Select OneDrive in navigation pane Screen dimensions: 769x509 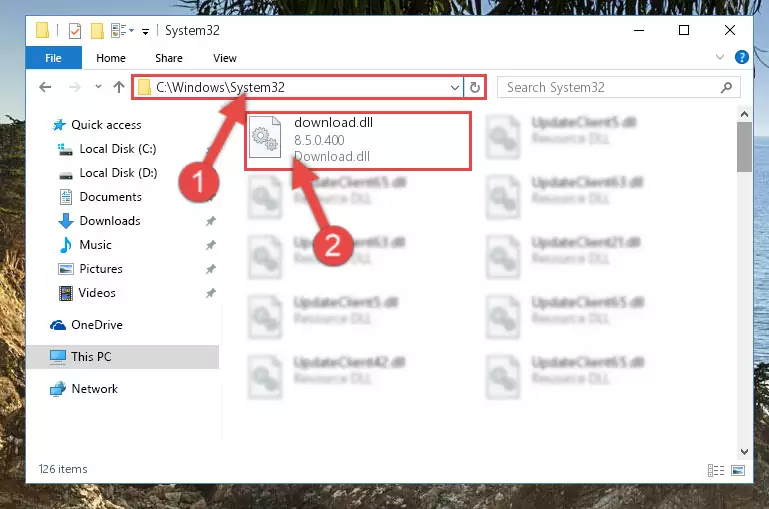(x=97, y=325)
